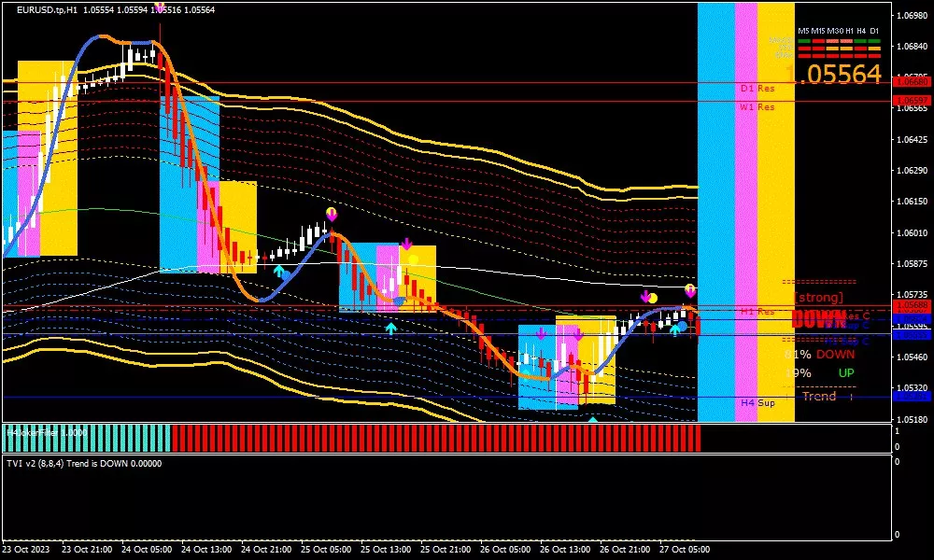
Task: Click the H1 Res resistance label
Action: [x=757, y=311]
